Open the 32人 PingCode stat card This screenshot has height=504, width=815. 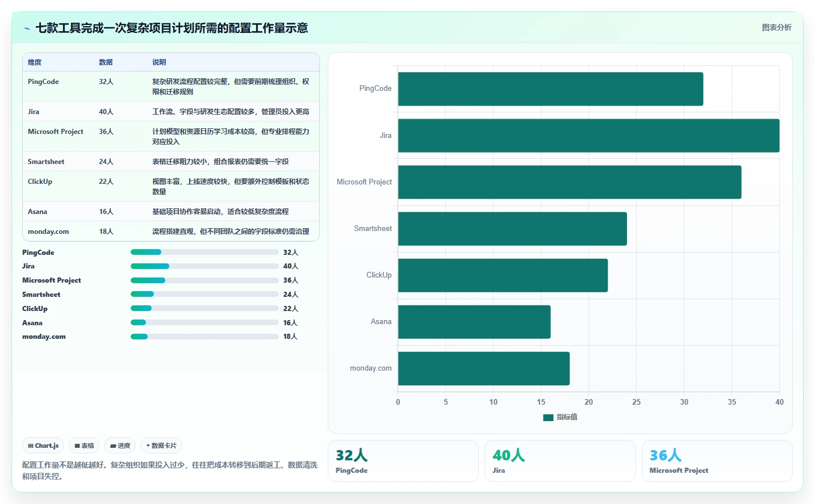(x=403, y=461)
